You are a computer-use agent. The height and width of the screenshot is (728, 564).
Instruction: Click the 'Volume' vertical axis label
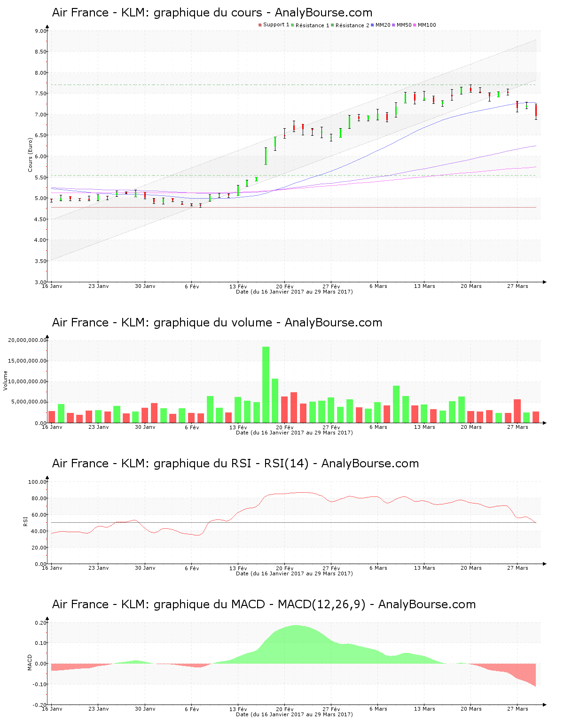[x=6, y=380]
